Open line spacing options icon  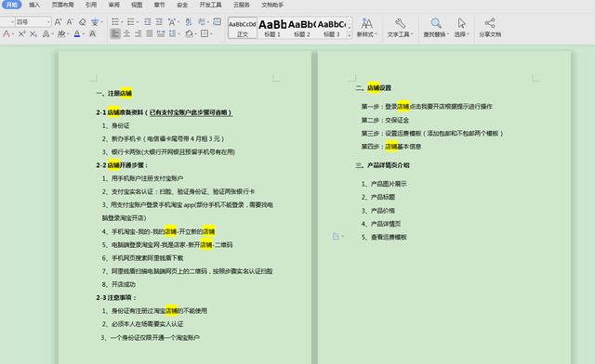172,33
